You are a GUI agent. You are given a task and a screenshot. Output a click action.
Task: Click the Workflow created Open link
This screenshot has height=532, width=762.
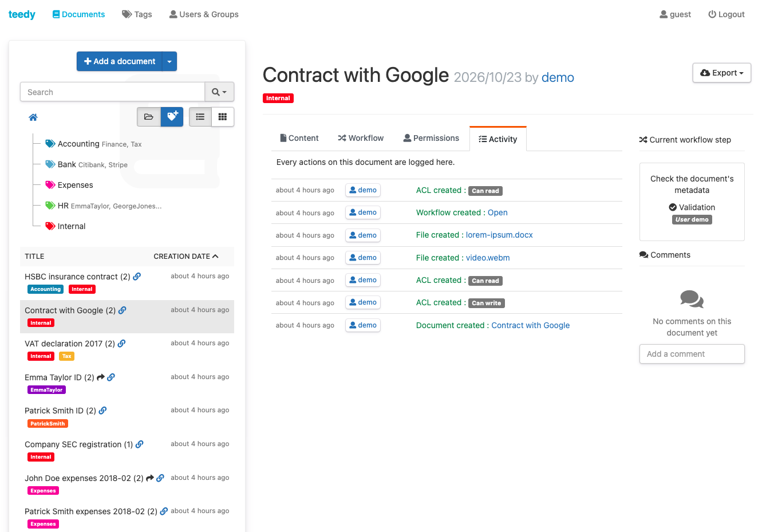coord(498,212)
